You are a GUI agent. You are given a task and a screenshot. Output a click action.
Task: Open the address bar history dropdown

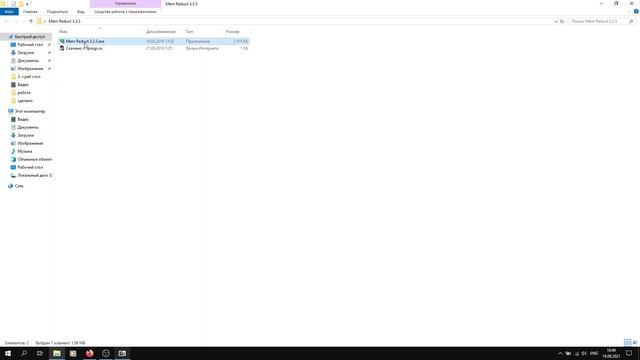(x=556, y=21)
